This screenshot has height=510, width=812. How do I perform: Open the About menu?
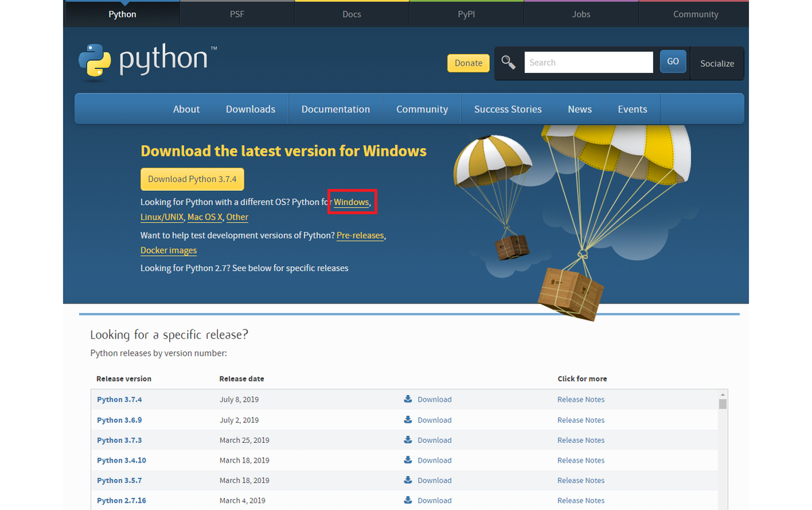pyautogui.click(x=186, y=109)
